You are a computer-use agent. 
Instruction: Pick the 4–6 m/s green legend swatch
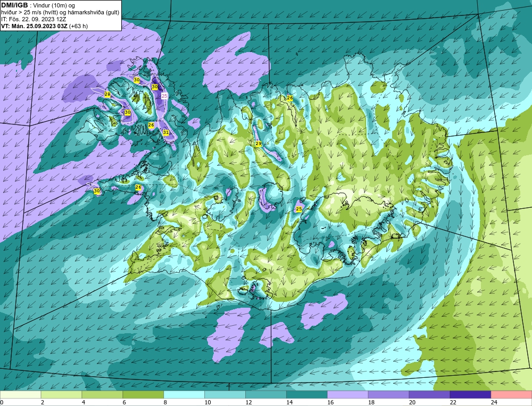[103, 395]
